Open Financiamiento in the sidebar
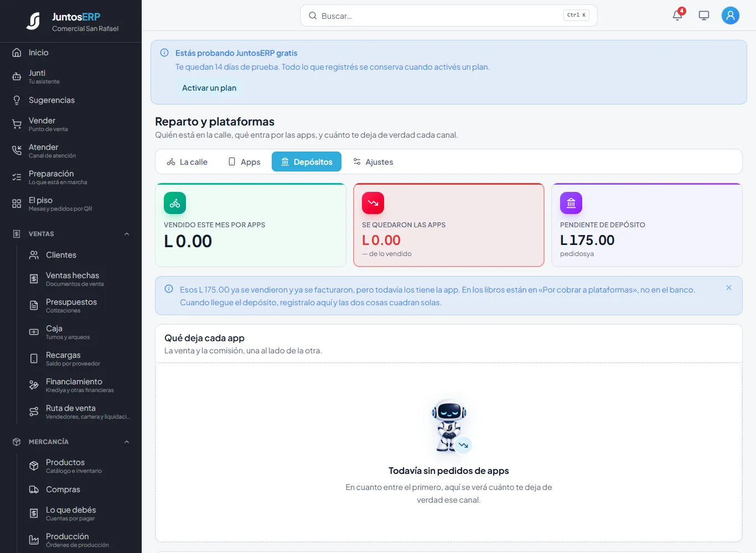The width and height of the screenshot is (756, 553). pos(79,385)
